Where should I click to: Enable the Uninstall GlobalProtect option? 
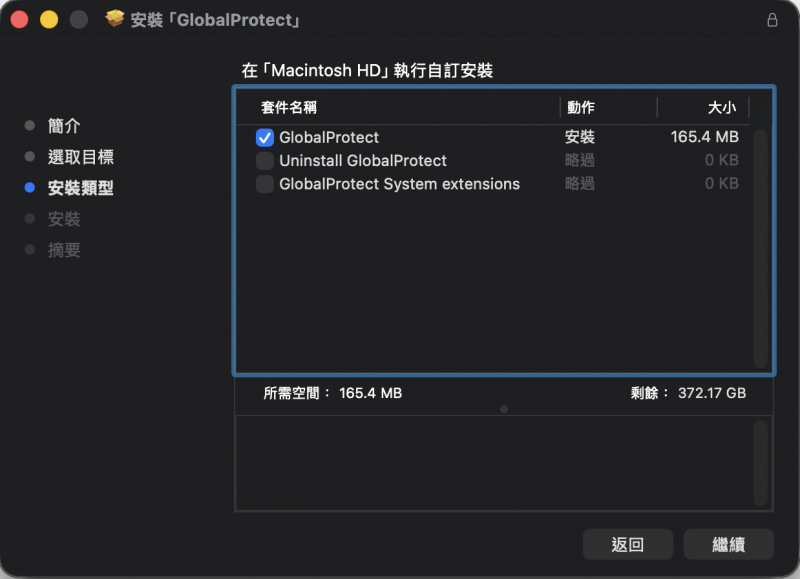click(265, 160)
